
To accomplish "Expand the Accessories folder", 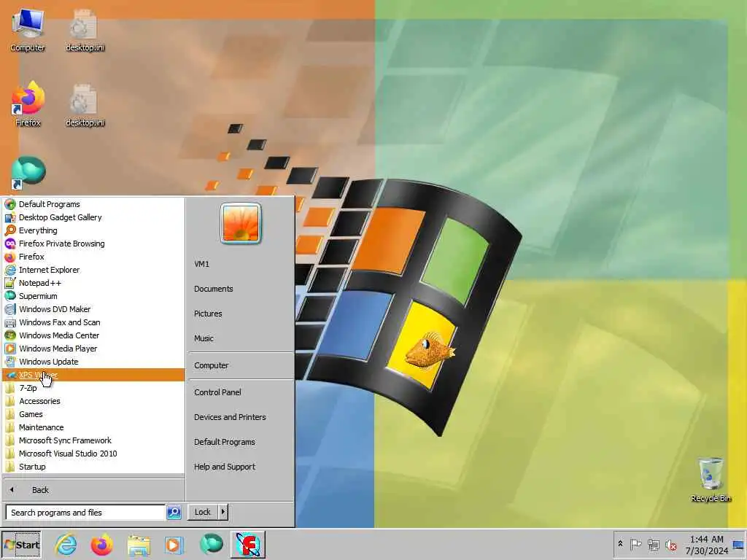I will point(93,402).
